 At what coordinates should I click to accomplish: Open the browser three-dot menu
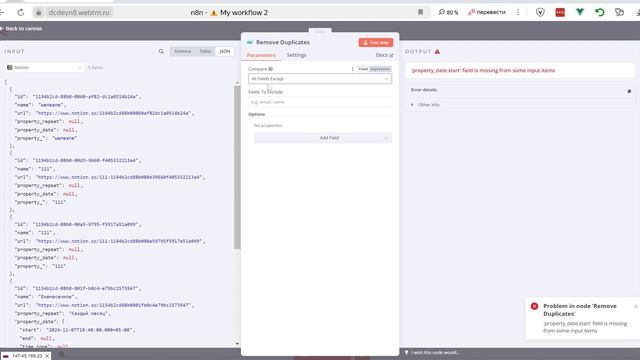[x=518, y=12]
